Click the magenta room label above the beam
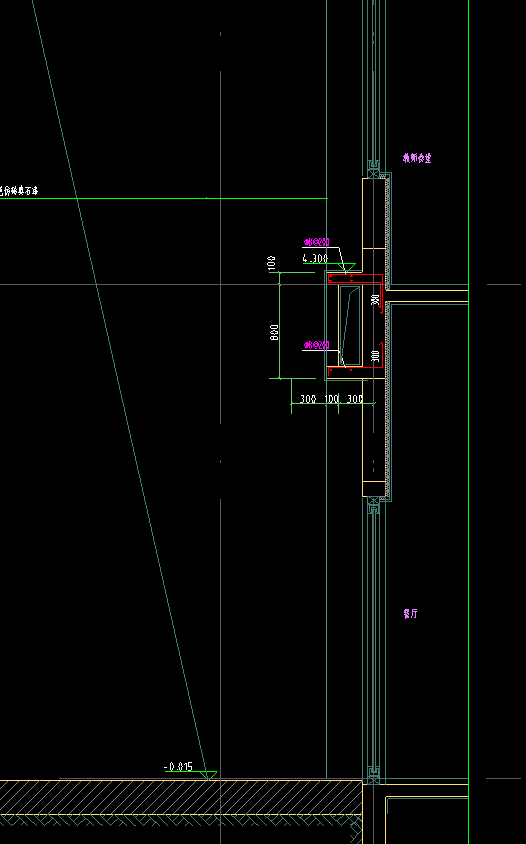Image resolution: width=526 pixels, height=844 pixels. 417,158
